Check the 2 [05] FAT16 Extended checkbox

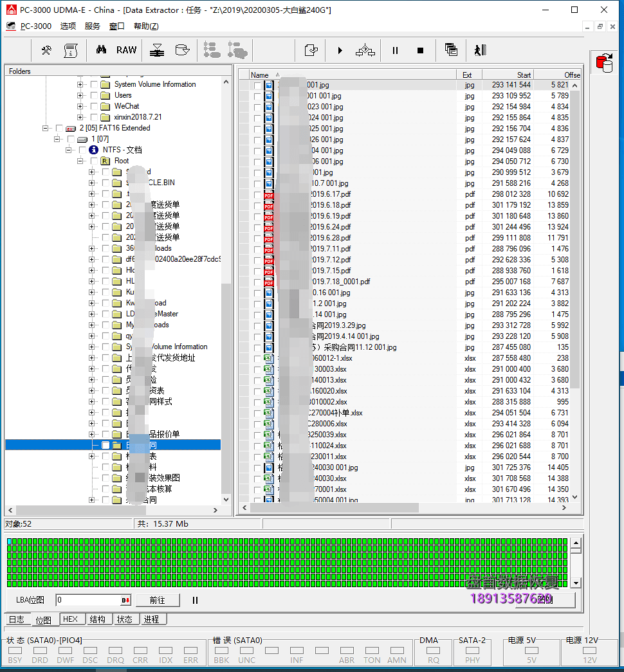(x=59, y=128)
